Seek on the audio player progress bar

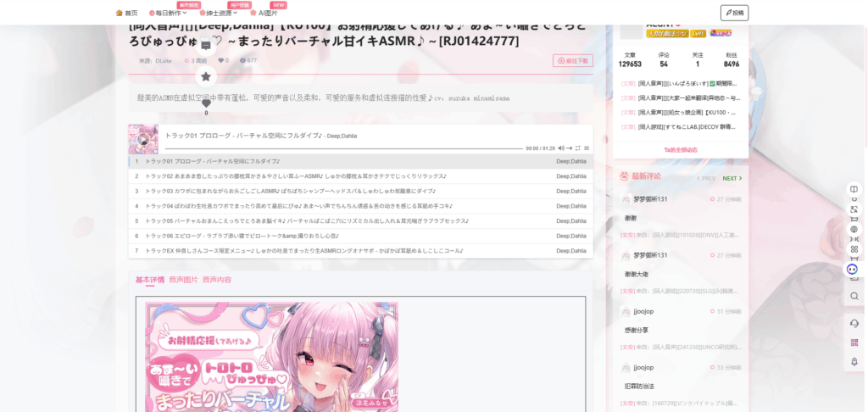coord(344,148)
